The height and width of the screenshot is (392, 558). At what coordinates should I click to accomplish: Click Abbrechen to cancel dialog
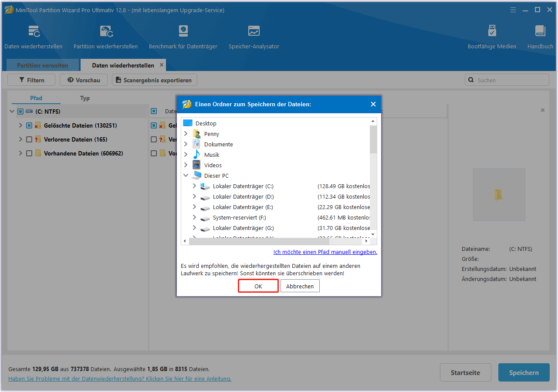[300, 286]
